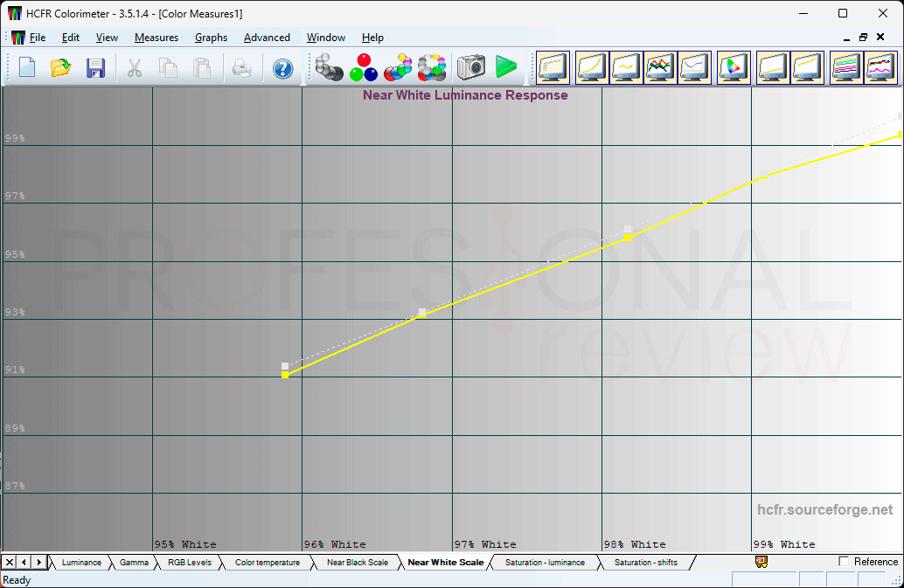The height and width of the screenshot is (588, 904).
Task: Switch to Saturation - shifts tab
Action: click(646, 563)
